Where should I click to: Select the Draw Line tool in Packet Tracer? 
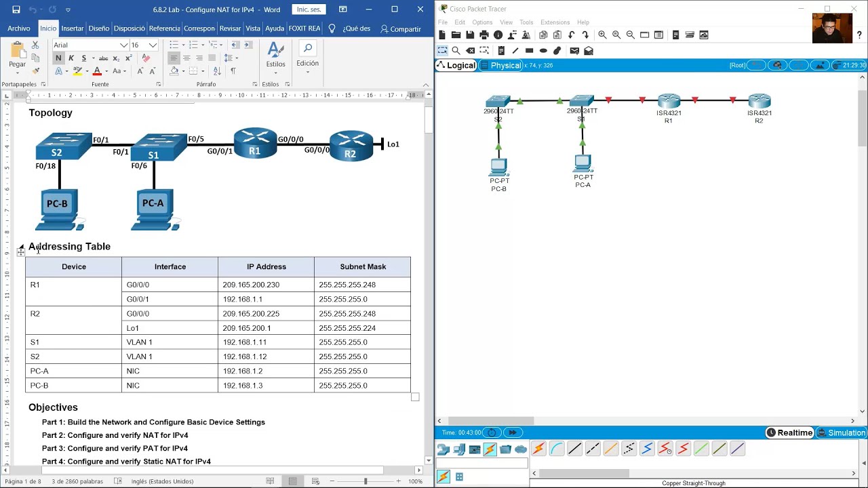515,51
